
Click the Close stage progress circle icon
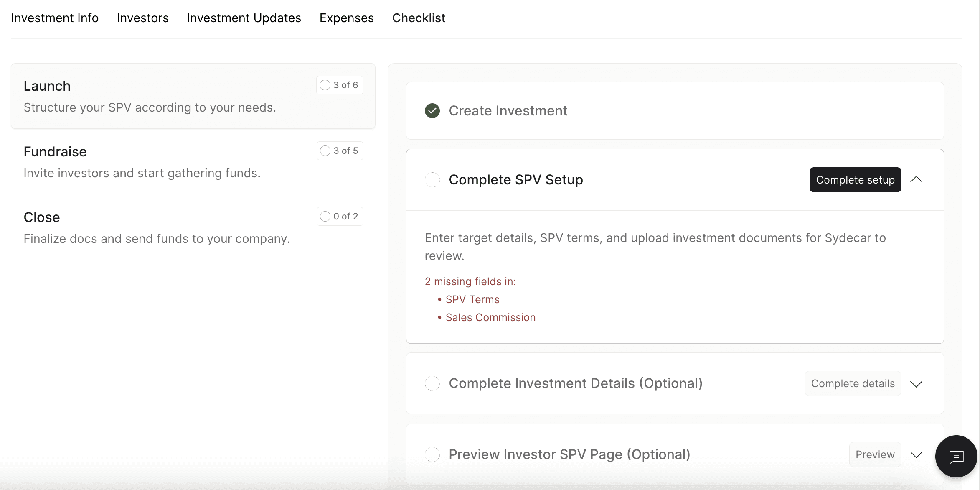325,217
